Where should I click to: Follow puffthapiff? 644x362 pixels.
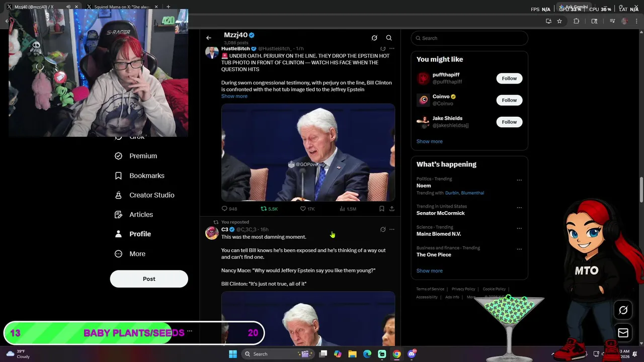(509, 78)
